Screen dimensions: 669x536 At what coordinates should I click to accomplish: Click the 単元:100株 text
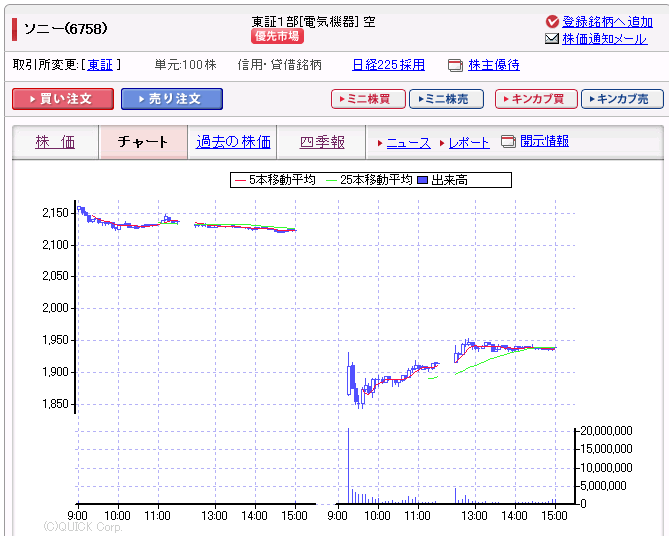(x=186, y=65)
